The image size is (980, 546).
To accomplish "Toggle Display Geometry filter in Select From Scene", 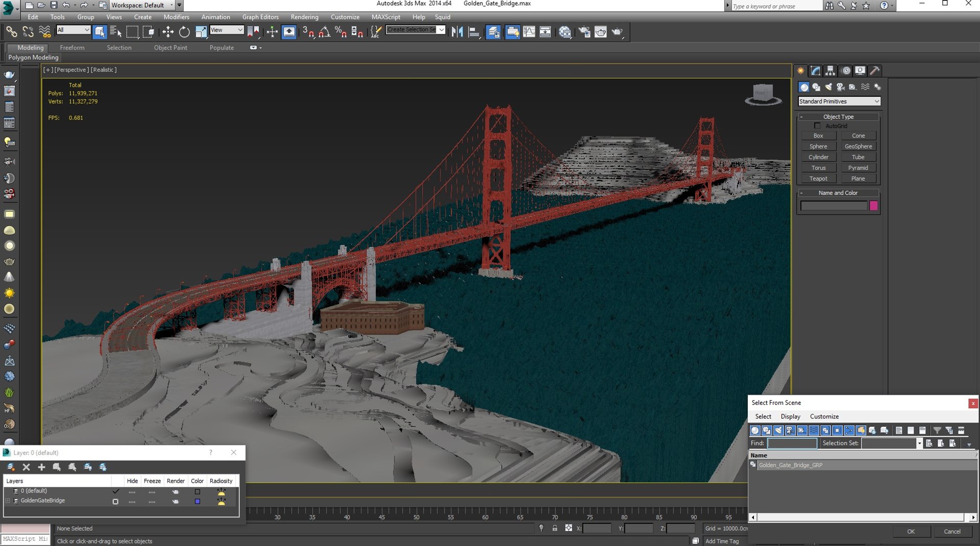I will (x=755, y=430).
